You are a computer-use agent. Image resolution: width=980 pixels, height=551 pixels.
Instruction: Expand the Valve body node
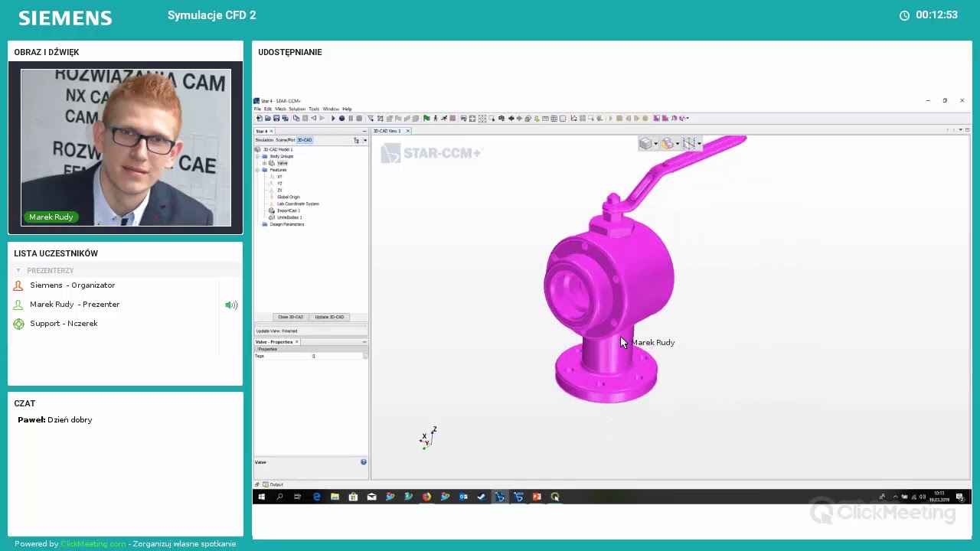click(x=264, y=163)
